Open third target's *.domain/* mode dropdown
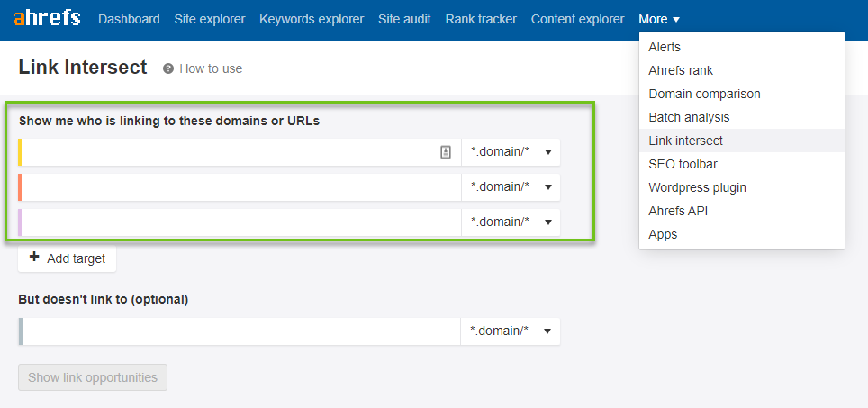868x408 pixels. click(511, 222)
